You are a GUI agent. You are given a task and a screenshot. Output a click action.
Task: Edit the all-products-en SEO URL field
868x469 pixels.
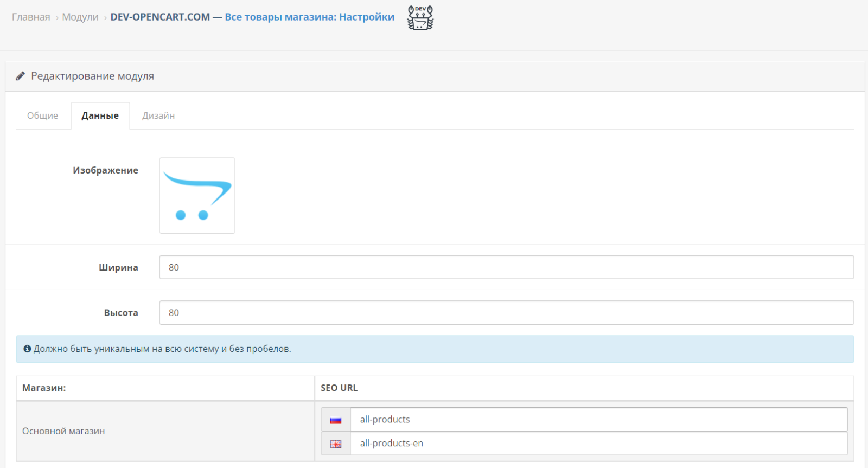coord(599,444)
